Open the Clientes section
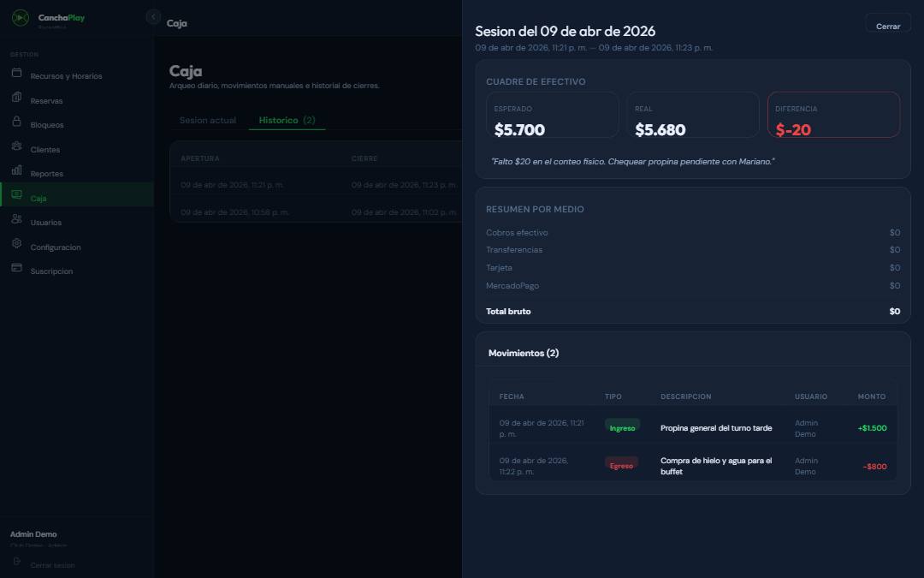Viewport: 924px width, 578px height. (x=77, y=150)
